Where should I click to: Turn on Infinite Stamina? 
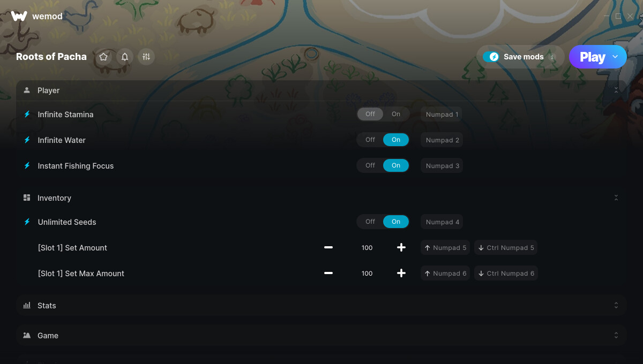point(396,114)
